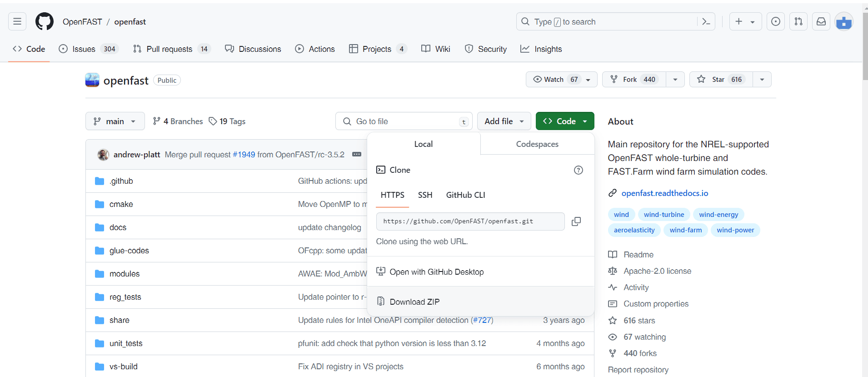
Task: Click the glue-codes folder icon
Action: pyautogui.click(x=100, y=251)
